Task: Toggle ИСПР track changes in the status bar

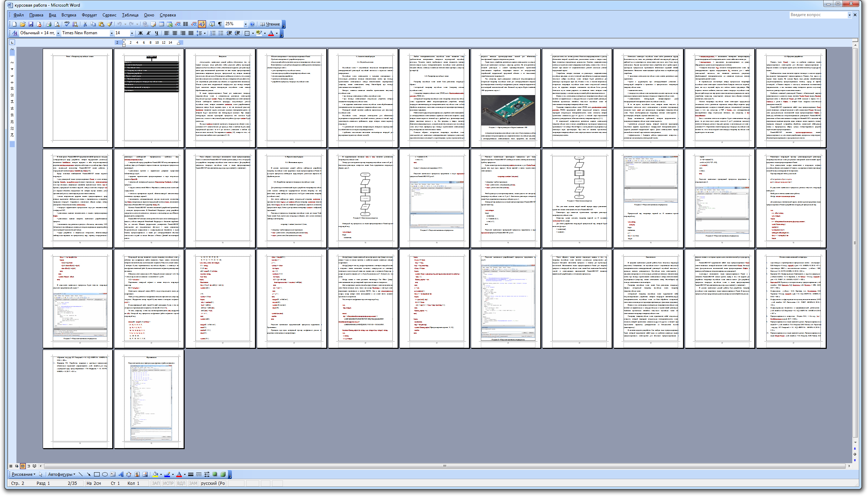Action: [168, 483]
